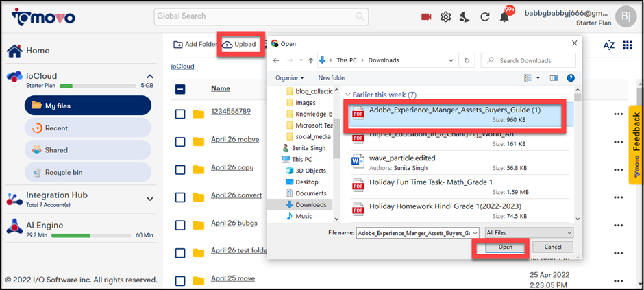Switch to the grid view icon

[627, 45]
